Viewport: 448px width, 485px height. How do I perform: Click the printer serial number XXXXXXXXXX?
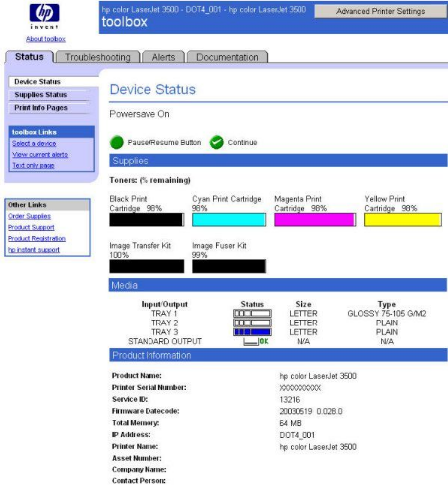300,388
